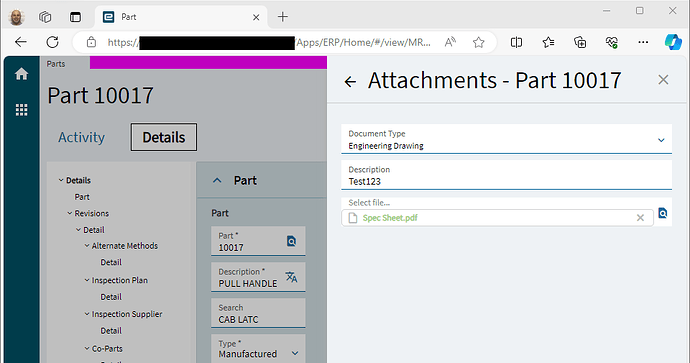Remove the Spec Sheet.pdf file selection

coord(640,218)
